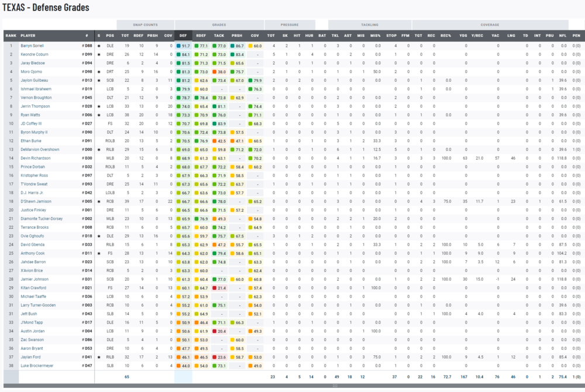
Task: Click the resize handle at the table bottom
Action: coord(335,386)
